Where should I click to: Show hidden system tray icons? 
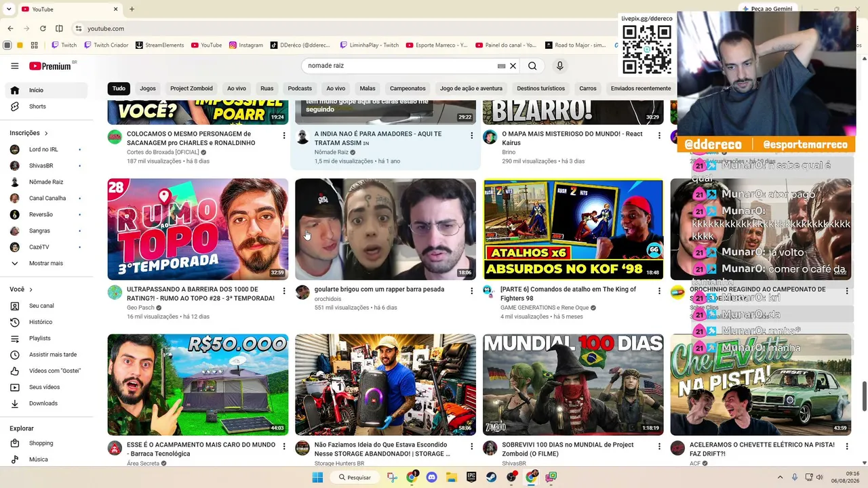click(780, 477)
